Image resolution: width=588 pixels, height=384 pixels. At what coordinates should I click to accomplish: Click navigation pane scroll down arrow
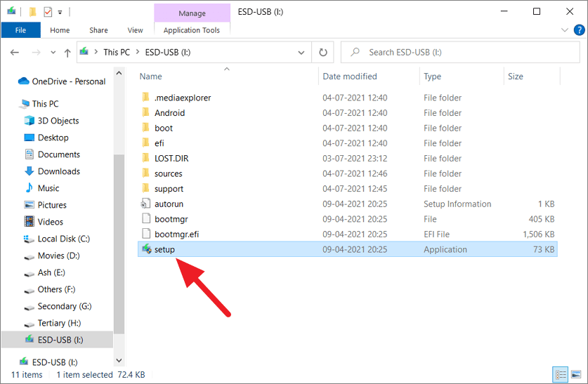click(x=119, y=360)
